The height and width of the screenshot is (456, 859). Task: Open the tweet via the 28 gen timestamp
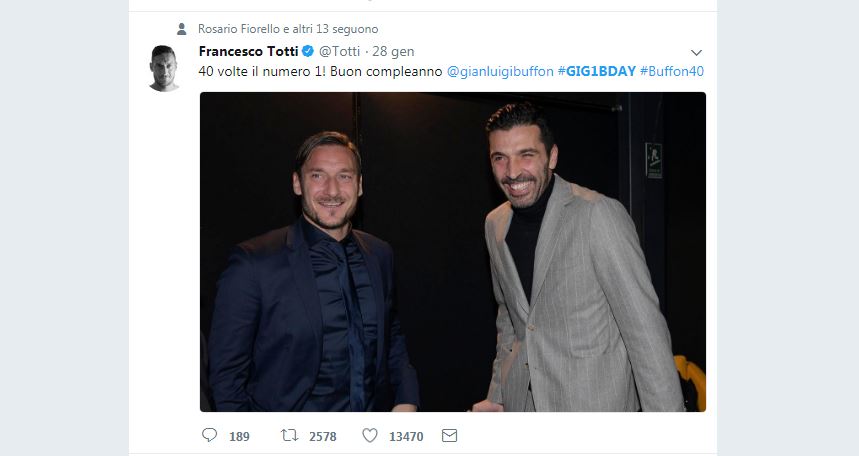[394, 52]
